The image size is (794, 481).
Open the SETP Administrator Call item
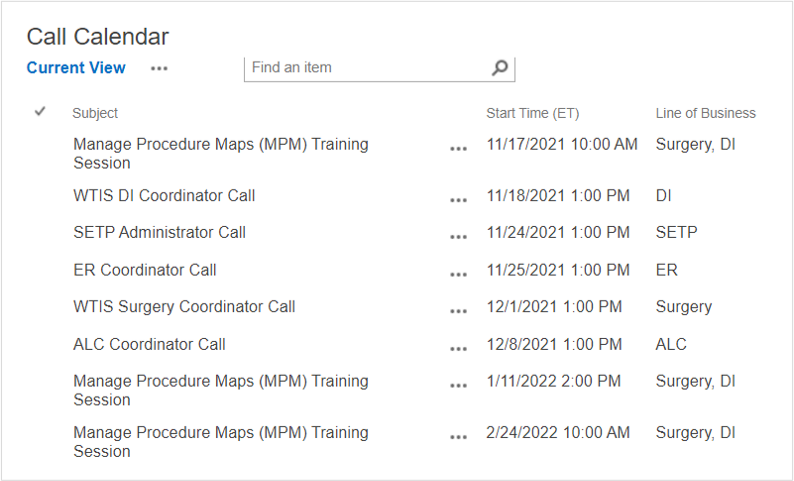(x=159, y=233)
